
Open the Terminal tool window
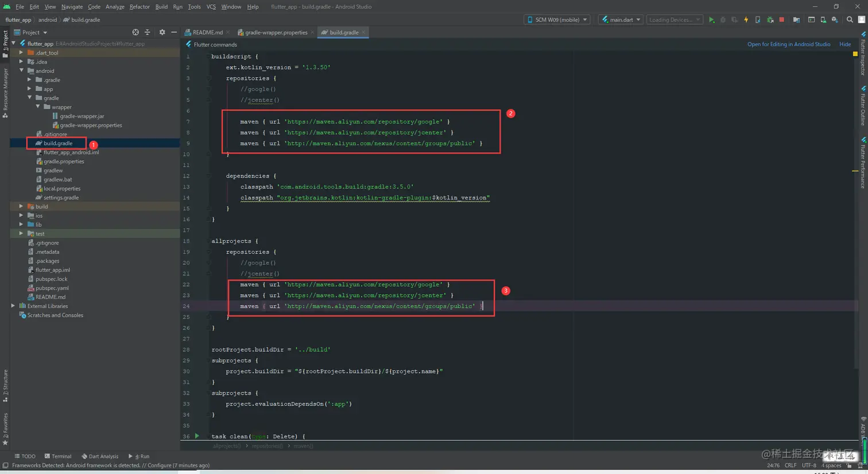pyautogui.click(x=57, y=456)
